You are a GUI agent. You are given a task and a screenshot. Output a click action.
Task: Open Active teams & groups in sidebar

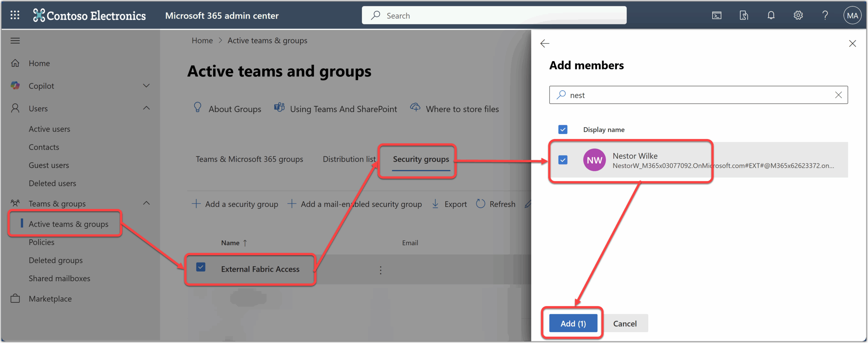pos(68,224)
